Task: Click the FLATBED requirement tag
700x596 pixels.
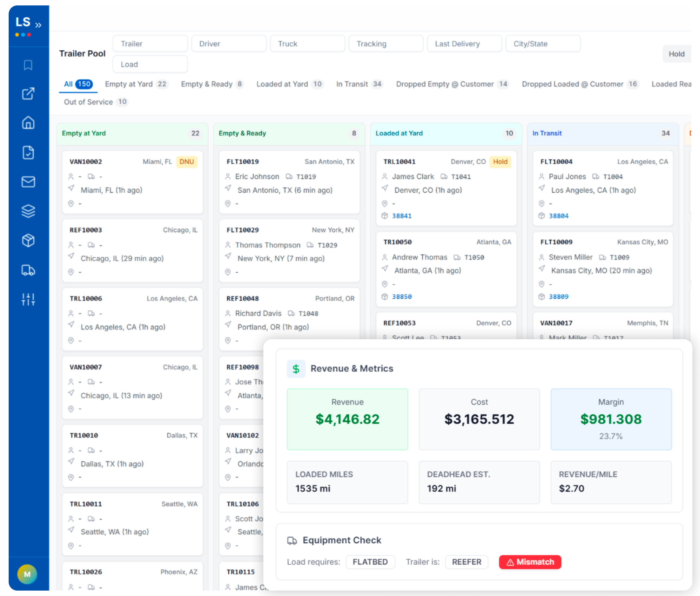Action: tap(370, 562)
